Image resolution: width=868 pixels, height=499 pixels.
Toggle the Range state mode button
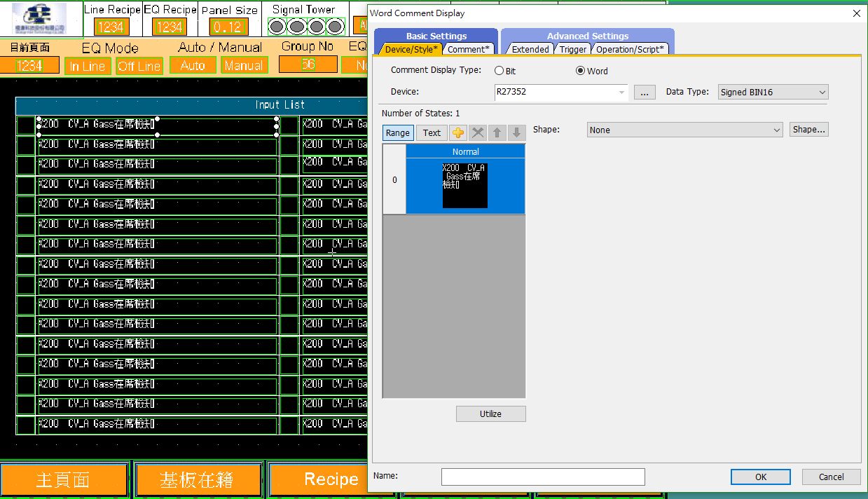pos(398,133)
